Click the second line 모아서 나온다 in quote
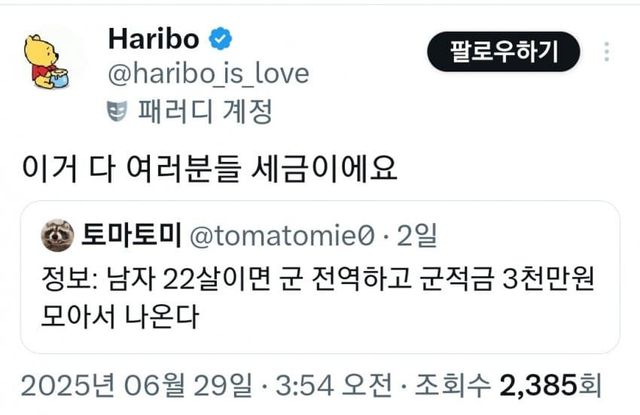The width and height of the screenshot is (640, 415). 120,316
